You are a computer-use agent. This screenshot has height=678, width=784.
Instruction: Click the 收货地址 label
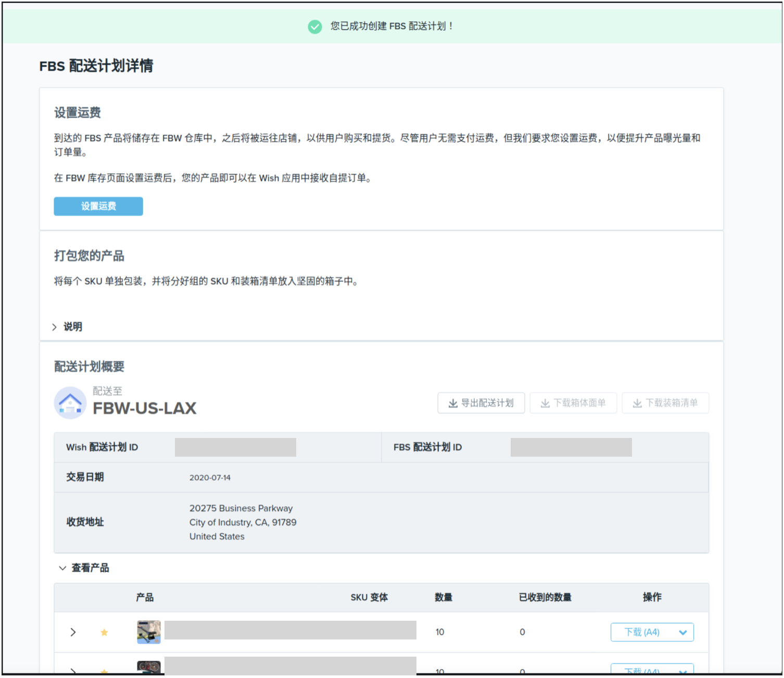(85, 522)
